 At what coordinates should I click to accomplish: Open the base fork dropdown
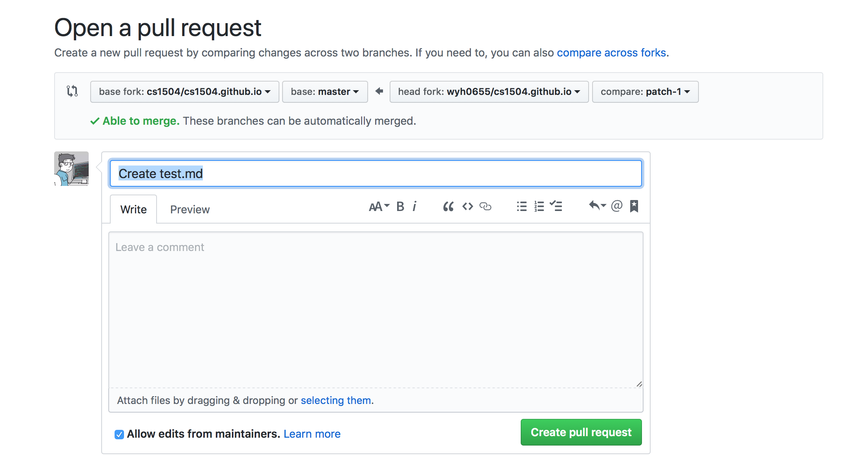point(184,92)
